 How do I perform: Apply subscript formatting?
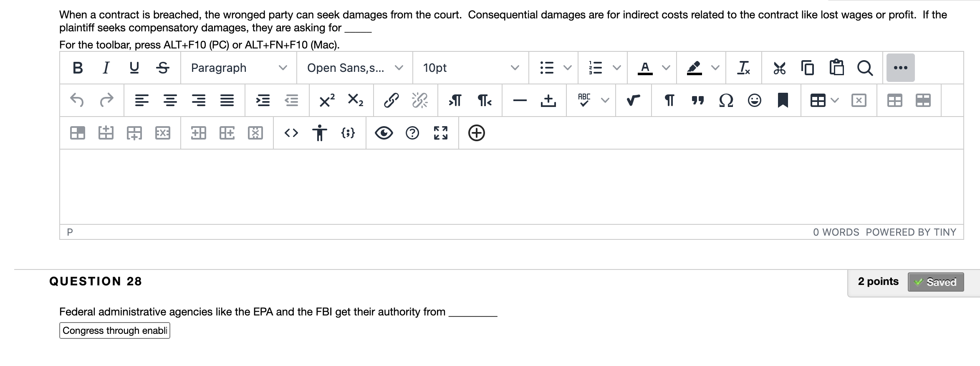[355, 100]
